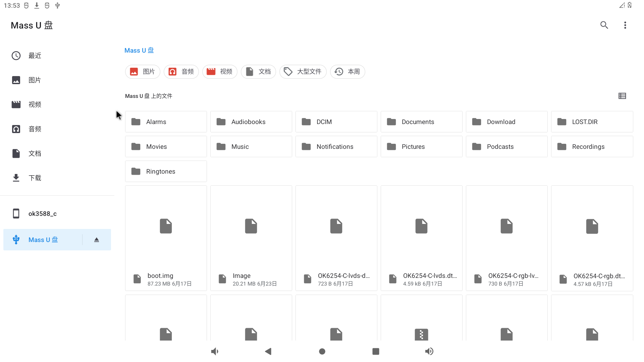Click the battery status icon

tap(630, 5)
